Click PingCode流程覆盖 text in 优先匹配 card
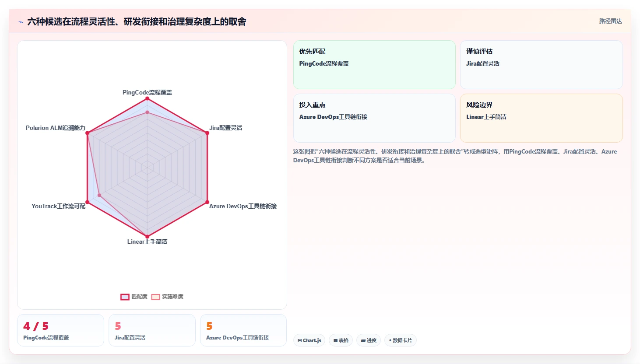This screenshot has height=364, width=640. [324, 63]
